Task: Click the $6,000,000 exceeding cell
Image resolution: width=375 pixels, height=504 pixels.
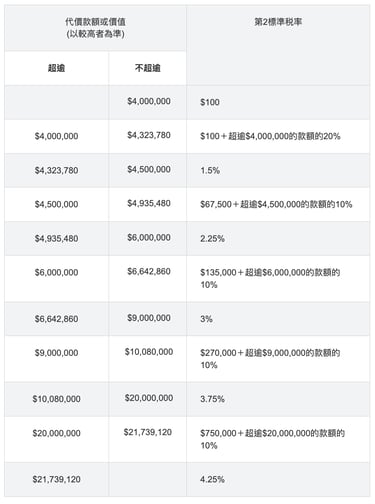Action: point(56,279)
